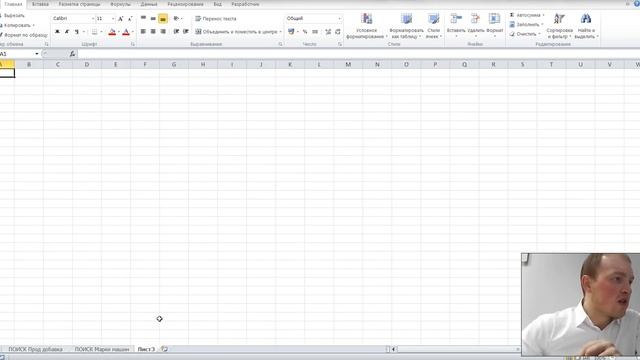Apply percent style
The image size is (640, 360).
(x=305, y=32)
